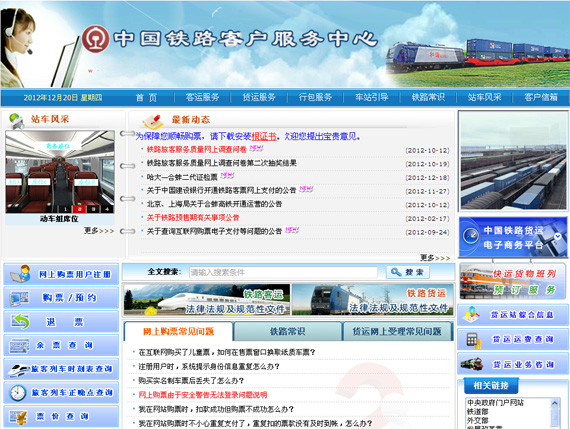This screenshot has width=570, height=429.
Task: Open FAQ 注册用户时系统提示身份信息重复
Action: pos(209,366)
